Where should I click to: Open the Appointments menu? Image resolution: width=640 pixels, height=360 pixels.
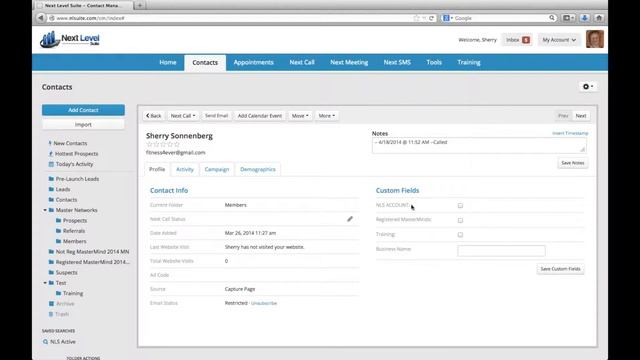pyautogui.click(x=253, y=62)
